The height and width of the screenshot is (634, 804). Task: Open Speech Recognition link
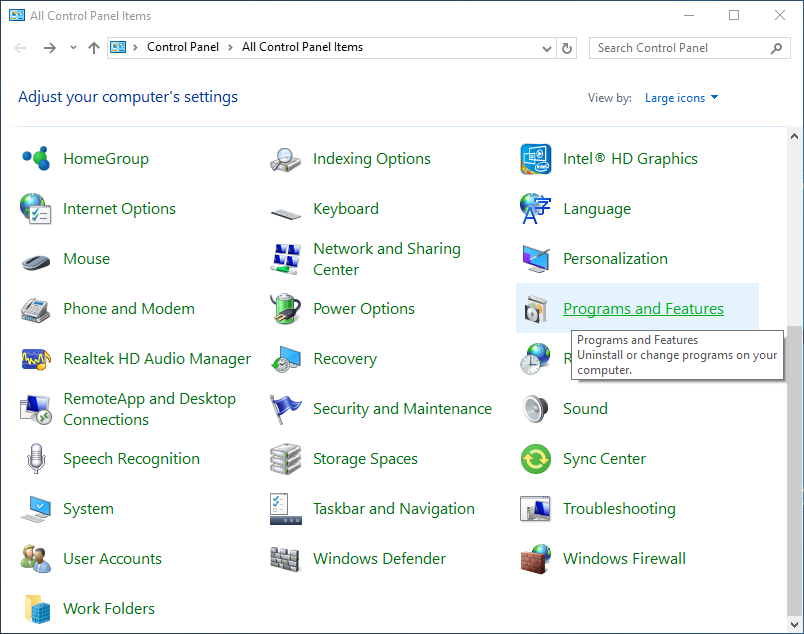[131, 459]
